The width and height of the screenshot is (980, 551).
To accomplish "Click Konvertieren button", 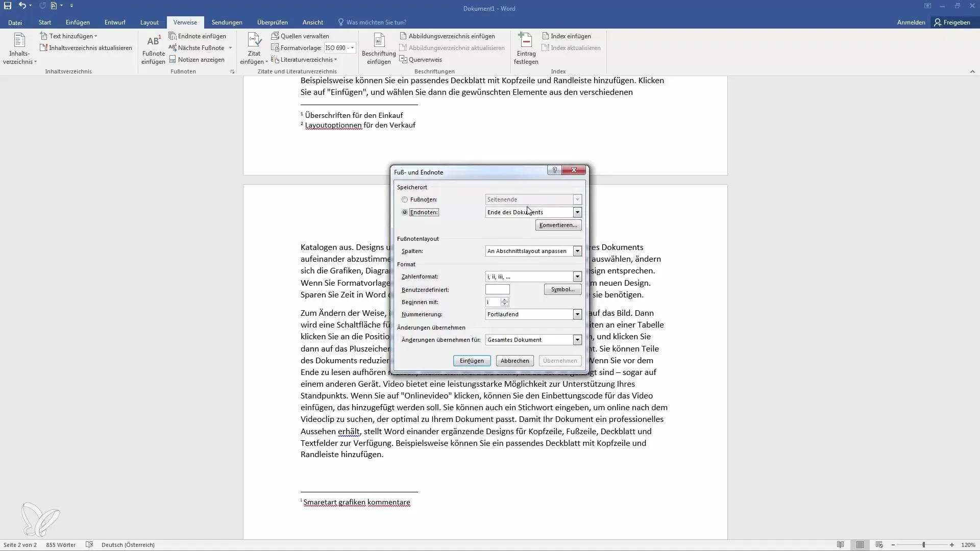I will coord(558,225).
